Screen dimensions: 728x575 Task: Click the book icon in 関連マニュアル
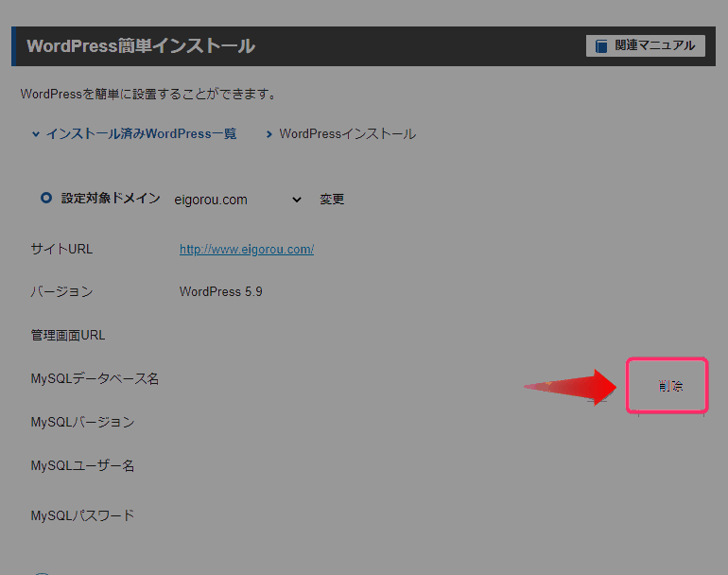pos(601,46)
